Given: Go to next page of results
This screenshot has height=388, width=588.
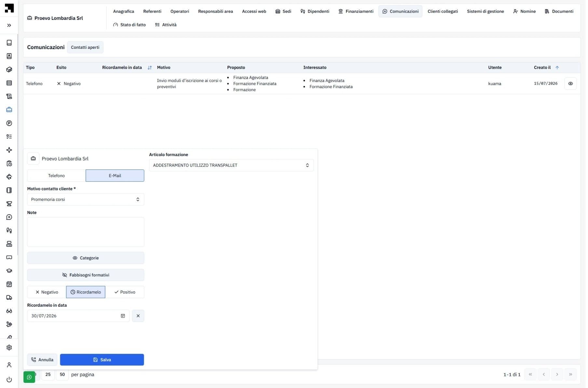Looking at the screenshot, I should (x=557, y=374).
